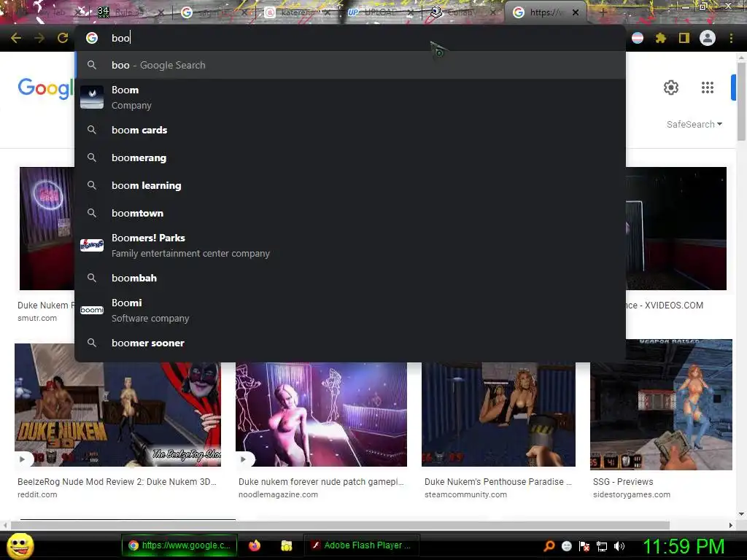Open the folder icon on the taskbar
747x560 pixels.
coord(286,545)
